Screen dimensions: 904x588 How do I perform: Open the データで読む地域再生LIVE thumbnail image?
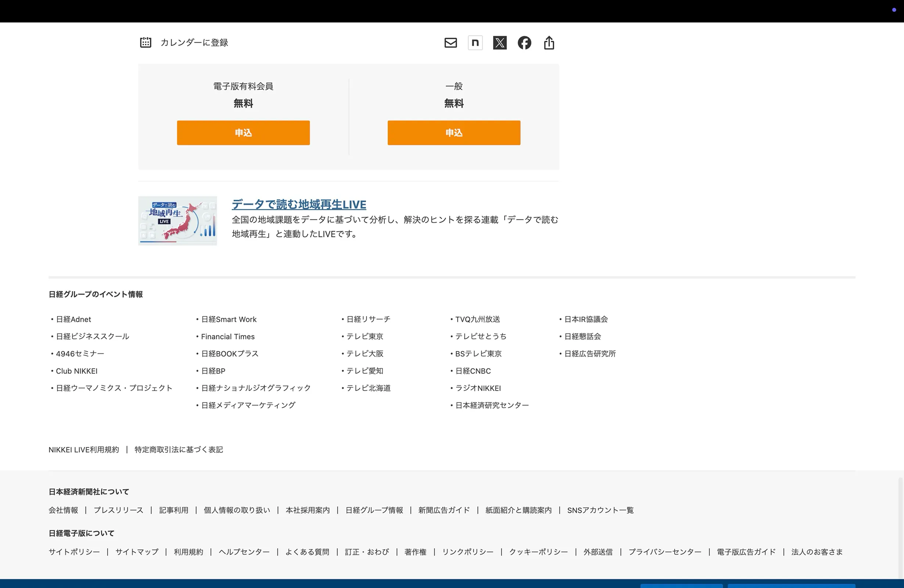[x=178, y=221]
